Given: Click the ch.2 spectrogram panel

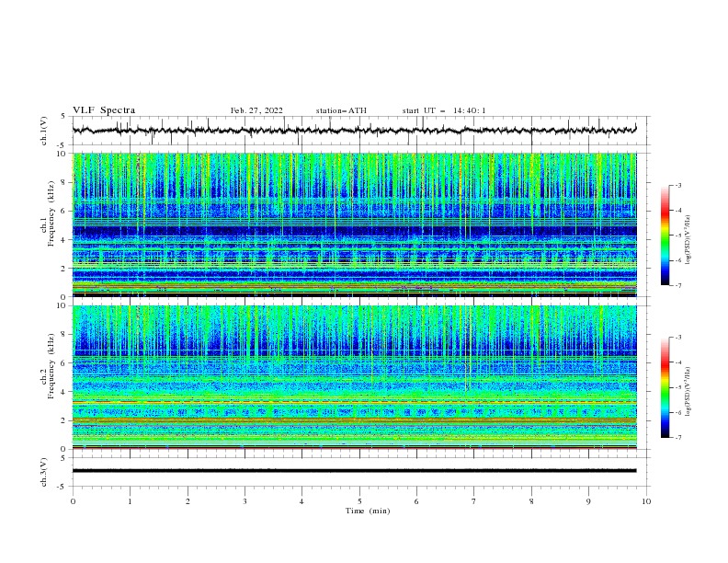Looking at the screenshot, I should (354, 377).
